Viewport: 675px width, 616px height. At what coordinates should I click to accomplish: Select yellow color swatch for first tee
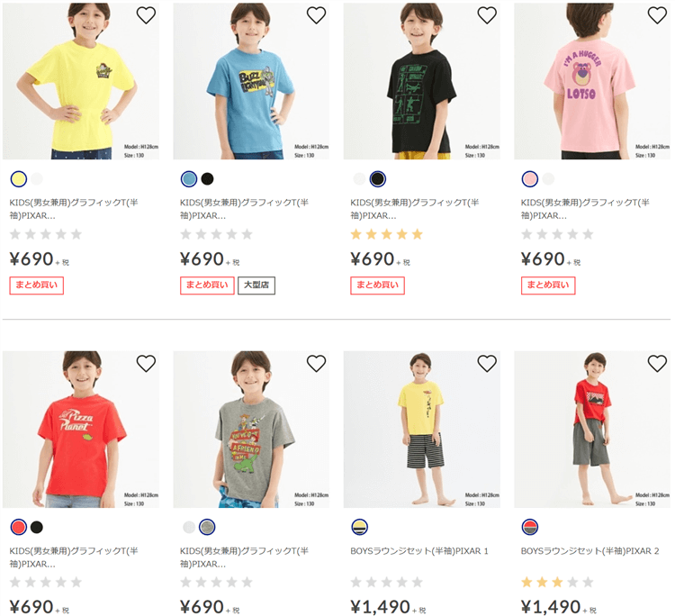click(18, 178)
